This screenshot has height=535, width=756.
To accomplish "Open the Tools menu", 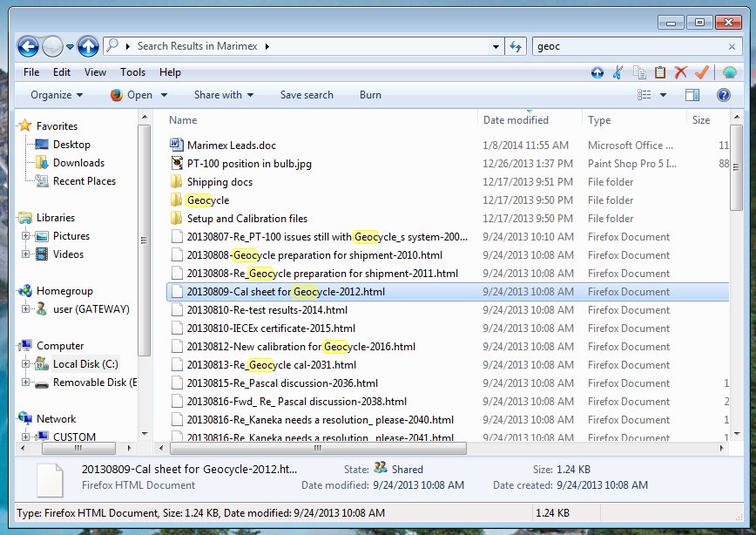I will point(133,72).
